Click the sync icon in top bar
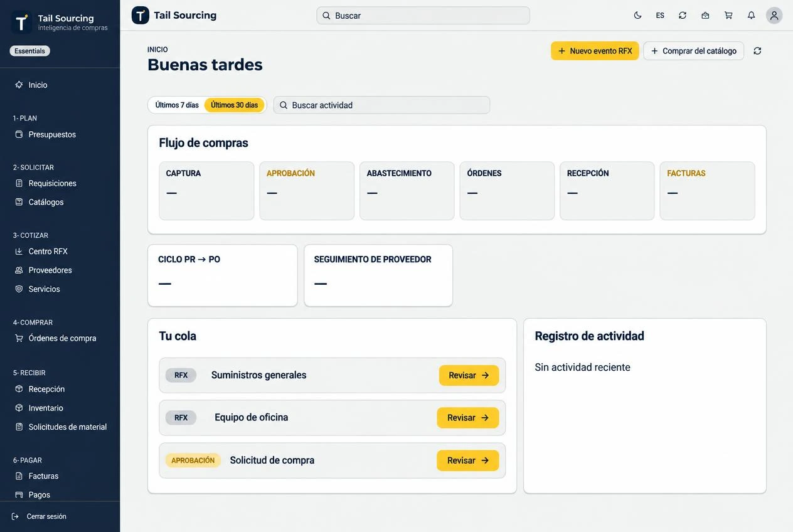The width and height of the screenshot is (793, 532). (x=683, y=16)
